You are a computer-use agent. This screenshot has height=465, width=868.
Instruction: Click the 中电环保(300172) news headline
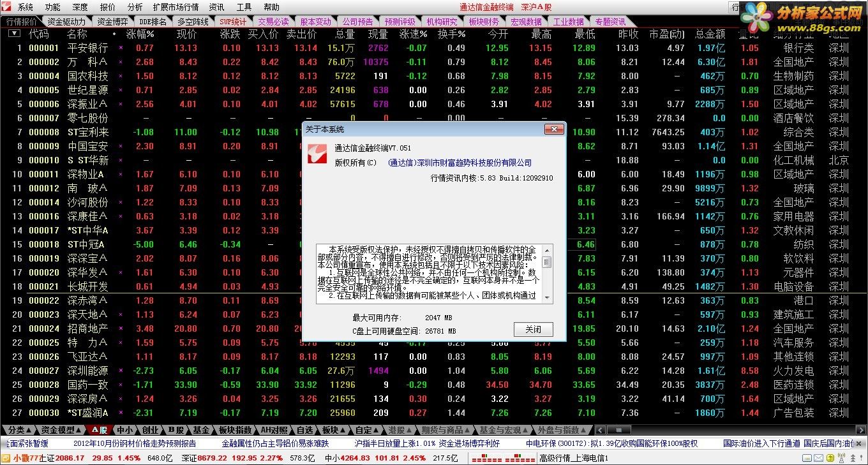[611, 443]
